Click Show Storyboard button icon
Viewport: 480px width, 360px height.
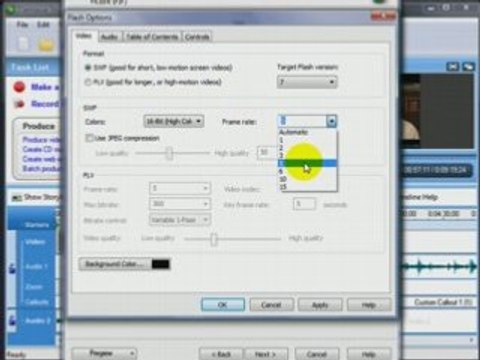[x=17, y=198]
